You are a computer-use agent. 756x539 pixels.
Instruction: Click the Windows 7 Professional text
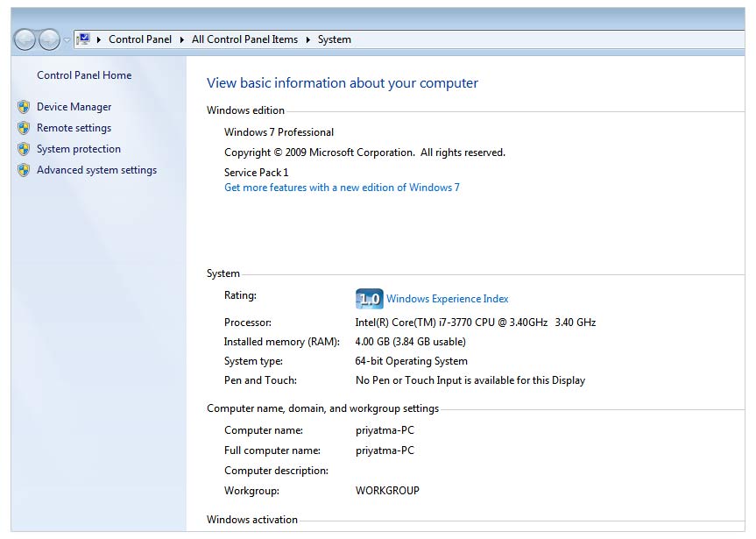(x=279, y=132)
